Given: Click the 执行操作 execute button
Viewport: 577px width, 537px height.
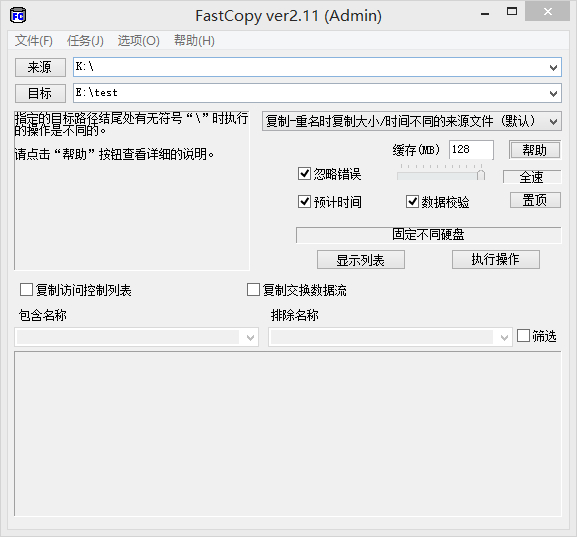Looking at the screenshot, I should coord(496,259).
